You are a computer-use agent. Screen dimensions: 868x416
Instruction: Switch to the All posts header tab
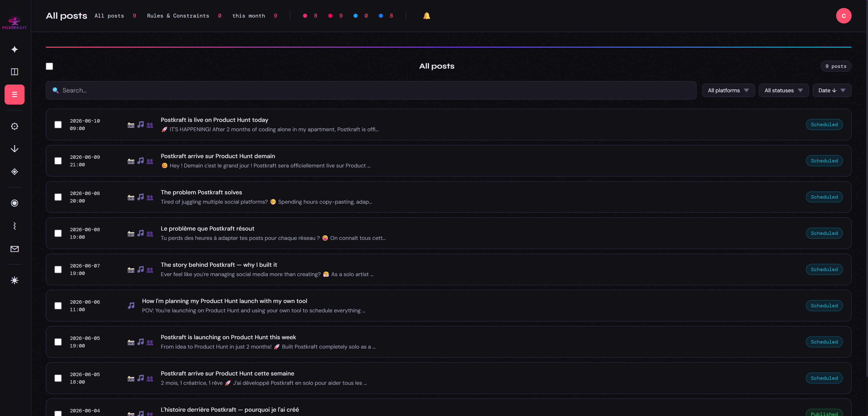point(115,16)
